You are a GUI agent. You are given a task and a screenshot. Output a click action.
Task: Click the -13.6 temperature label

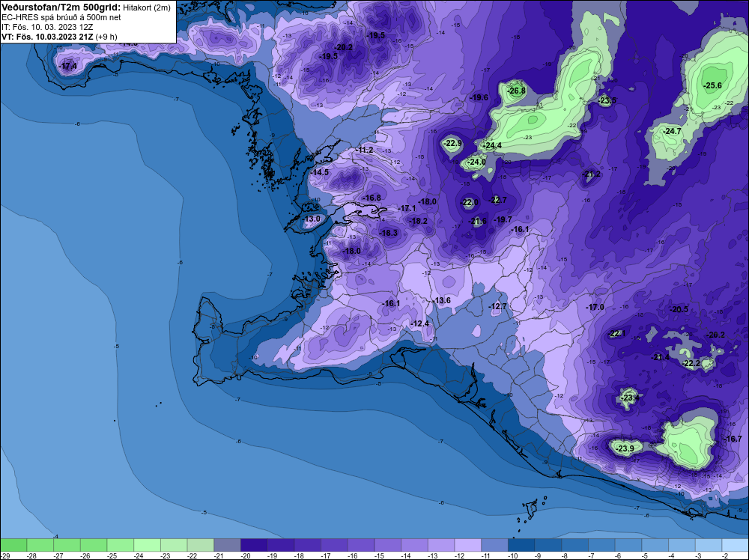tap(441, 300)
